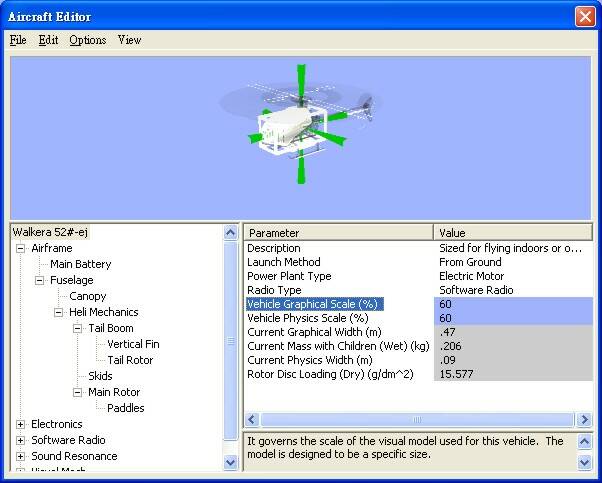Screen dimensions: 602x483
Task: Click the 15.577 rotor disc loading value
Action: 513,374
